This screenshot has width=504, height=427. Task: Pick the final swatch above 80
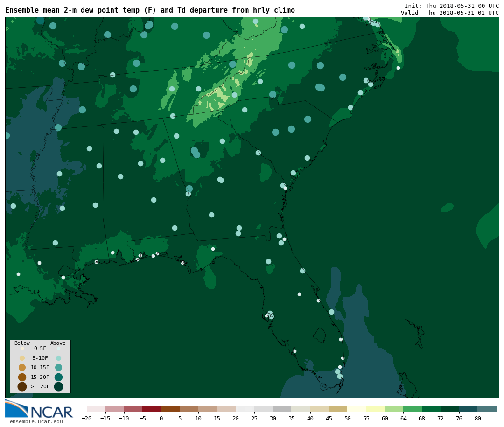click(488, 409)
